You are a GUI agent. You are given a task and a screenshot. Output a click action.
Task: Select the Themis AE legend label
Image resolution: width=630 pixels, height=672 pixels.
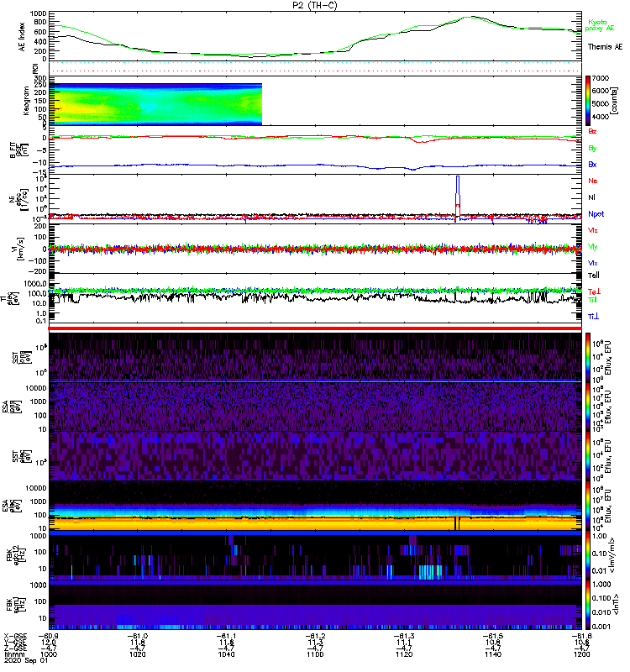(605, 47)
